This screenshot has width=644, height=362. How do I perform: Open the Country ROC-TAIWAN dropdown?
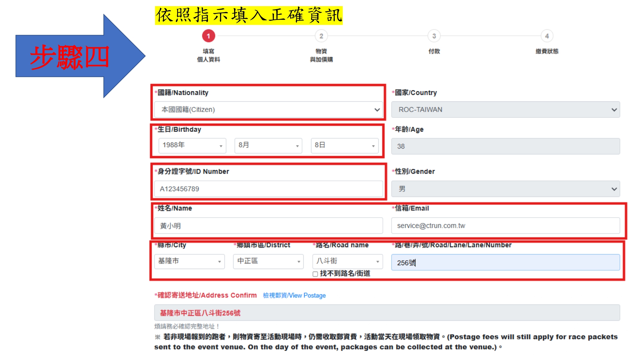tap(505, 110)
